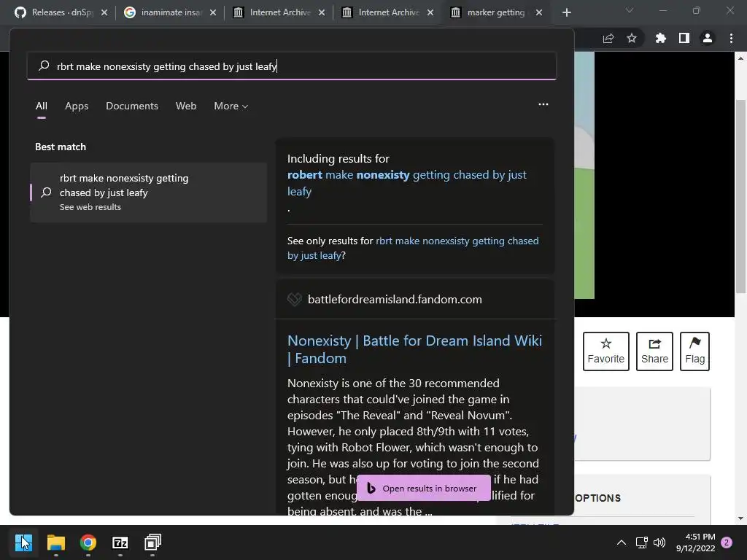Click the Flag button on archive page
Viewport: 747px width, 560px height.
pos(694,351)
